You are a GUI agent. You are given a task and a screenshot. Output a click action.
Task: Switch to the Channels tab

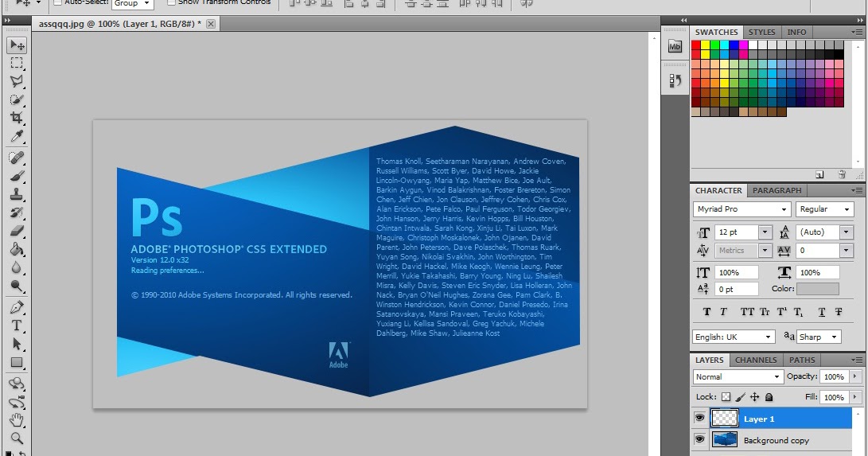756,360
